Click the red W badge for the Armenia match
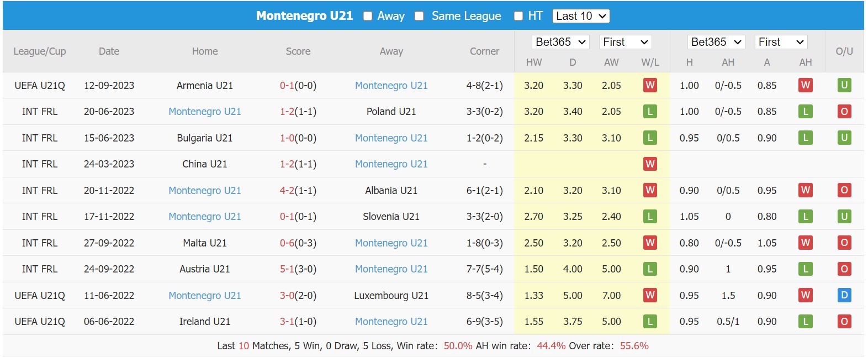The image size is (868, 357). click(x=650, y=85)
